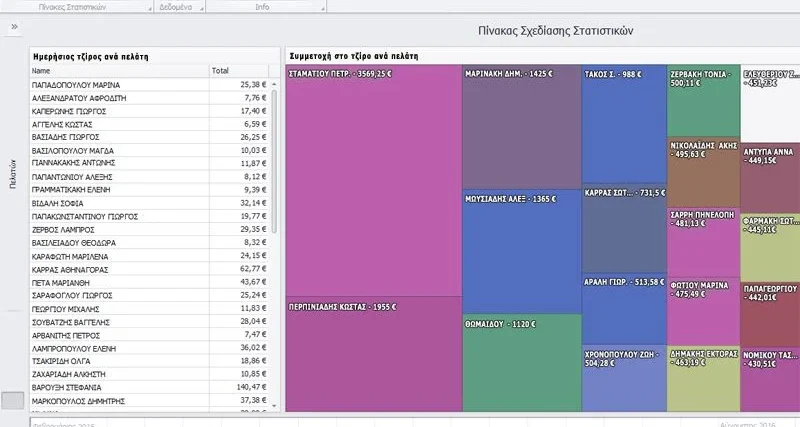
Task: Select the ΤΣΑΚΙΡΙΔΗ ΟΛΓΑ row
Action: coord(149,361)
